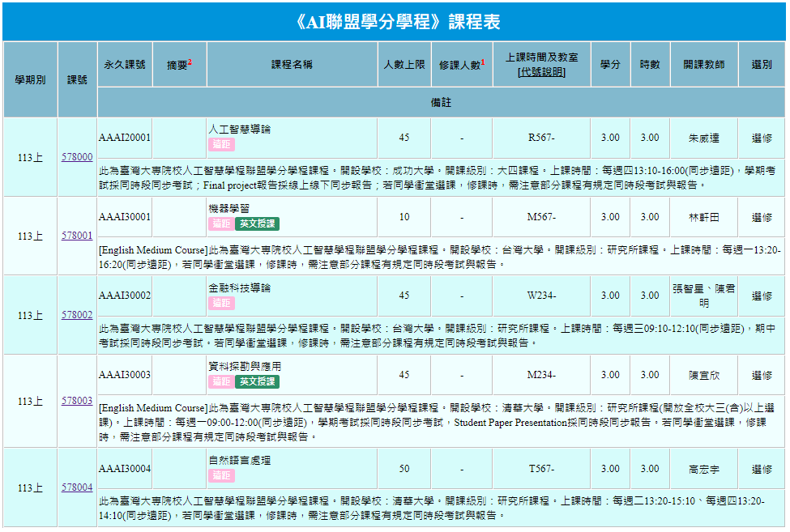This screenshot has width=790, height=532.
Task: Select 遠距 tag under 自然語言處理
Action: click(221, 475)
